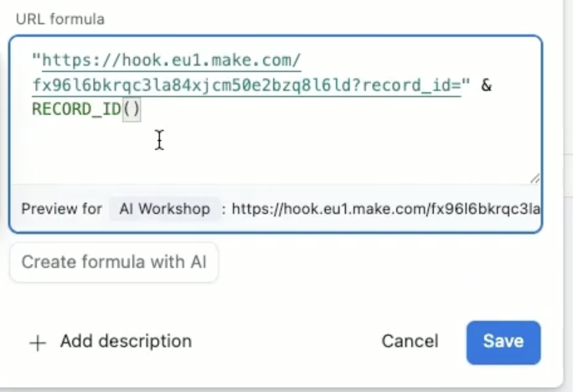Viewport: 573px width, 392px height.
Task: Cancel the formula edit
Action: pyautogui.click(x=410, y=342)
